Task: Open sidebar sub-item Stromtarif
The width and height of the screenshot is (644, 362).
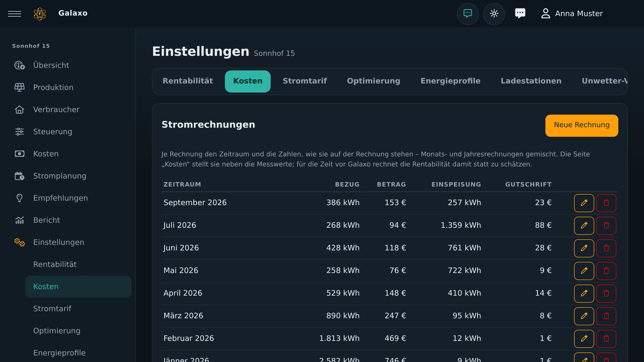Action: click(78, 308)
